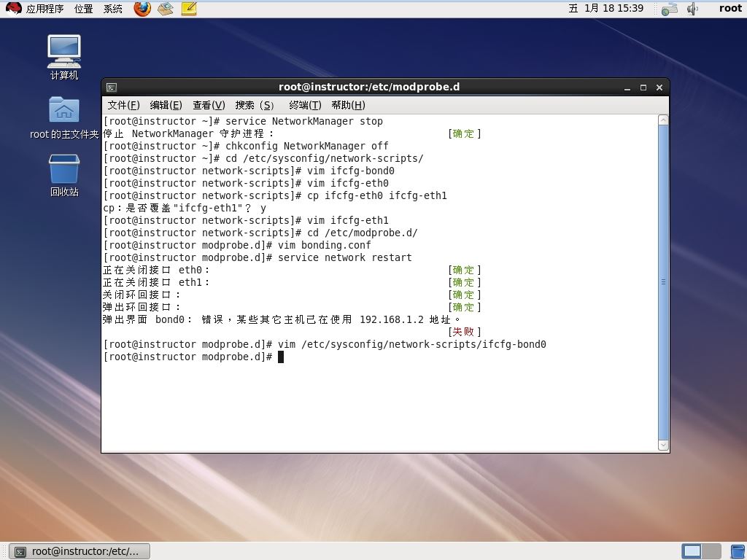747x560 pixels.
Task: Launch Firefox from the top panel
Action: pos(142,9)
